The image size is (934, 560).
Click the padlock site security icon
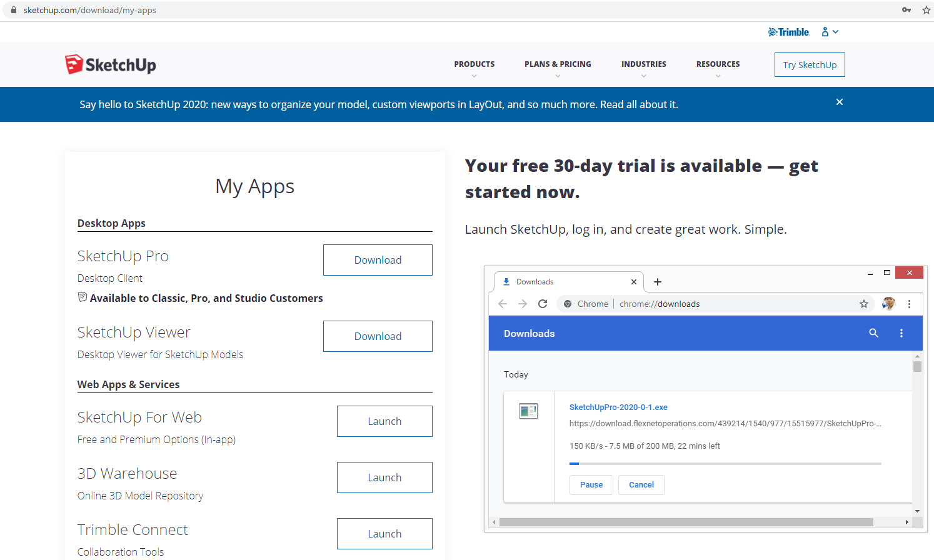pos(14,10)
